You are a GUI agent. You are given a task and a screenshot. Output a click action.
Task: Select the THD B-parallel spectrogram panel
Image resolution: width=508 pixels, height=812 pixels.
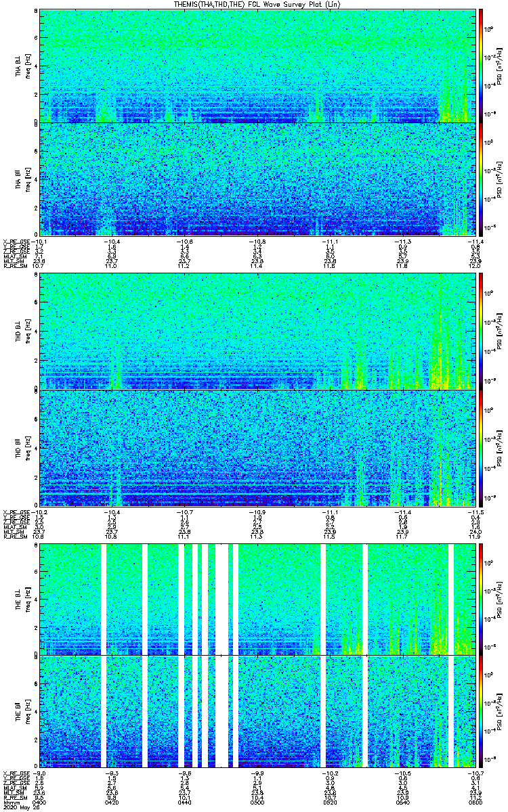(257, 447)
